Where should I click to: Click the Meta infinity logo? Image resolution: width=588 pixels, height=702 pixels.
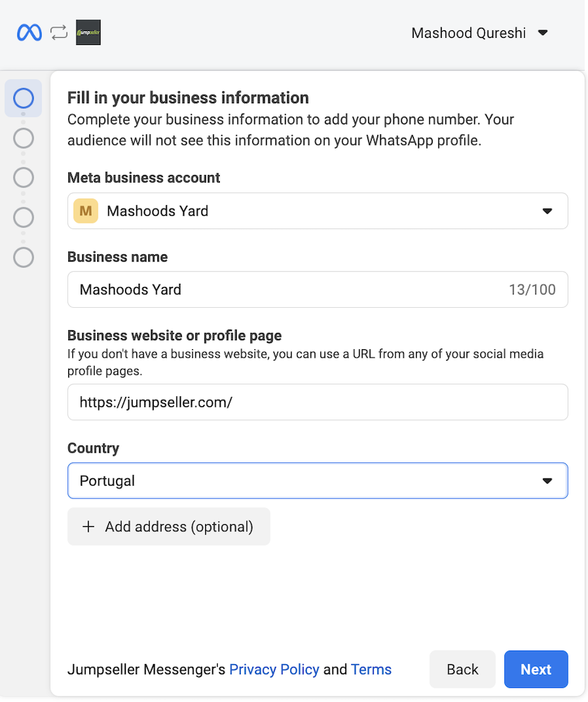pos(30,33)
